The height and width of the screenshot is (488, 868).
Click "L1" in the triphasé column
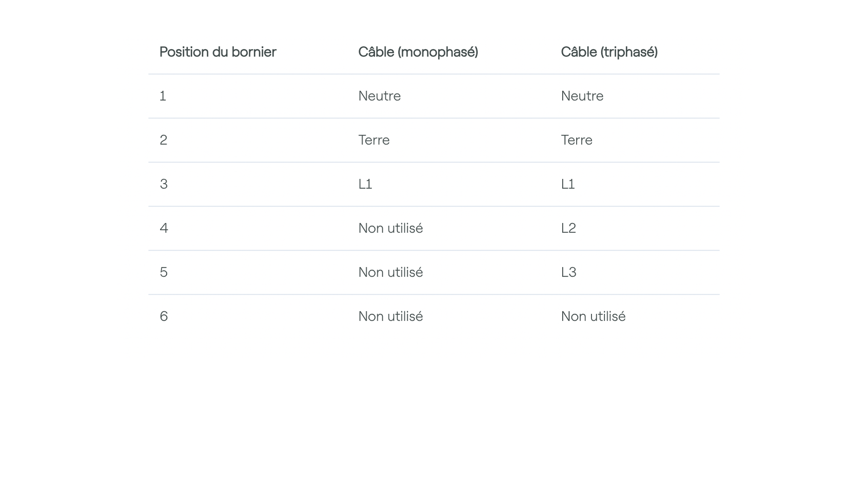pyautogui.click(x=567, y=184)
